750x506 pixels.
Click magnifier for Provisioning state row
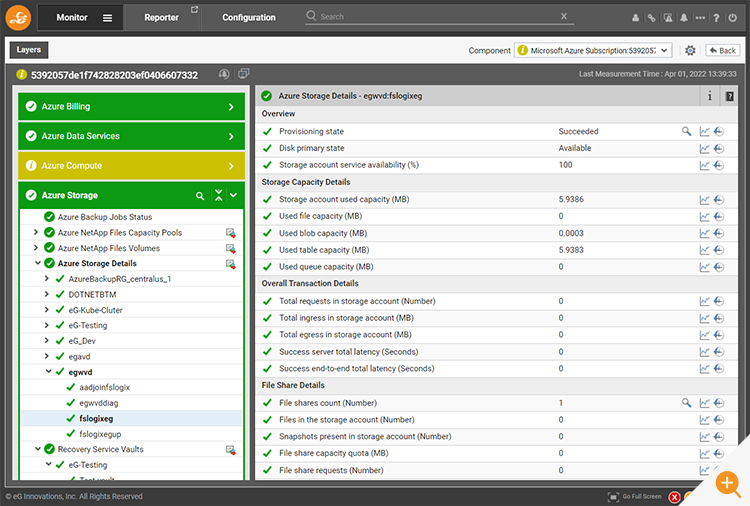(686, 131)
